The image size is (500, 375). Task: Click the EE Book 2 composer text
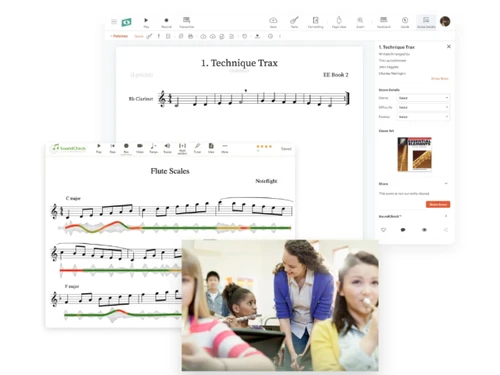click(x=336, y=75)
